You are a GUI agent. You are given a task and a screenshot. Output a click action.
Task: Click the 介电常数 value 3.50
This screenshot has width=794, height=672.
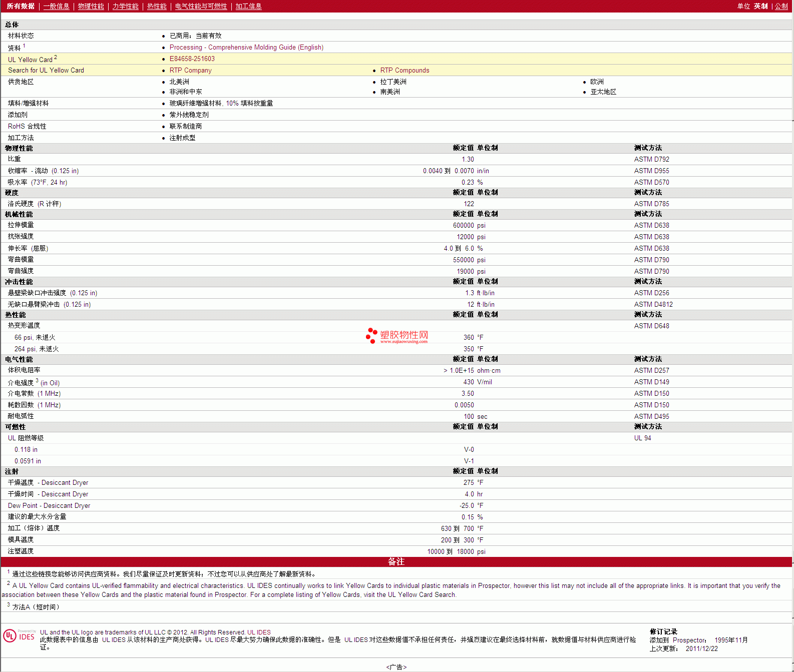[x=468, y=393]
